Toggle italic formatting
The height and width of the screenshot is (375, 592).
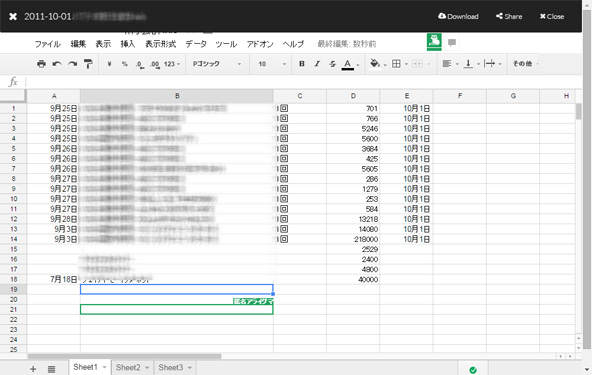coord(317,64)
